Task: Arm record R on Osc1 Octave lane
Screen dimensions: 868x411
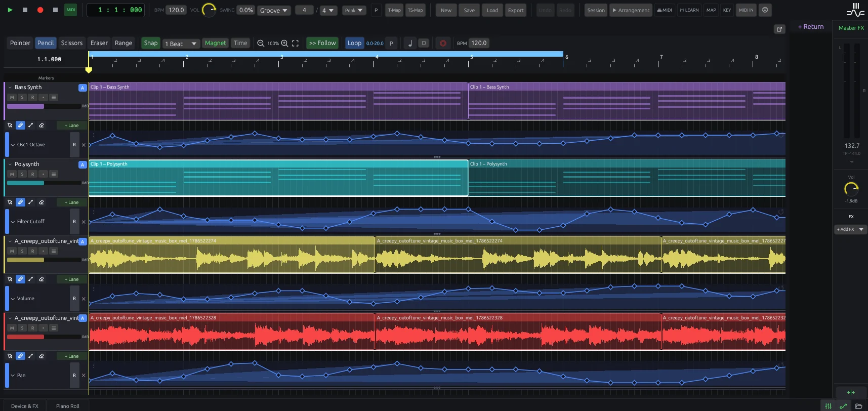Action: (x=74, y=145)
